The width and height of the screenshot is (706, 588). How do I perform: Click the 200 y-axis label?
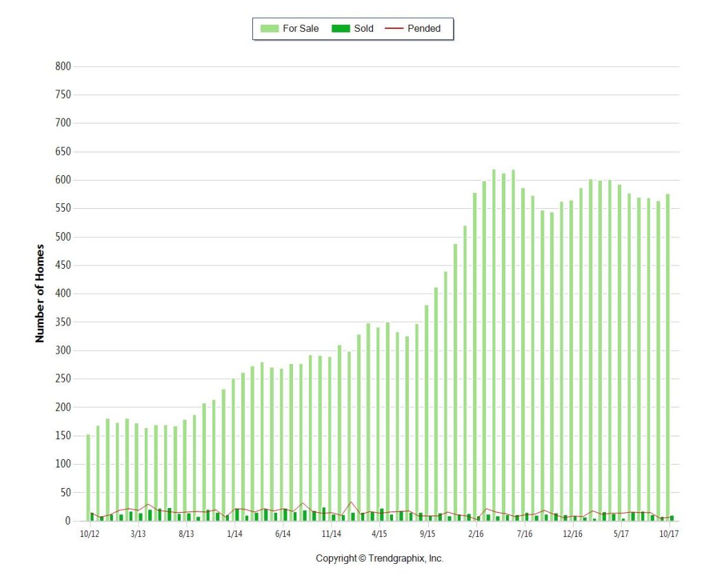tap(63, 407)
